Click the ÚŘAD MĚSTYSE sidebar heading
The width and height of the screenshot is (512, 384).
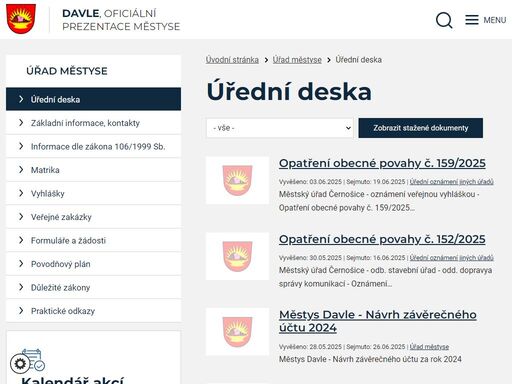click(67, 71)
